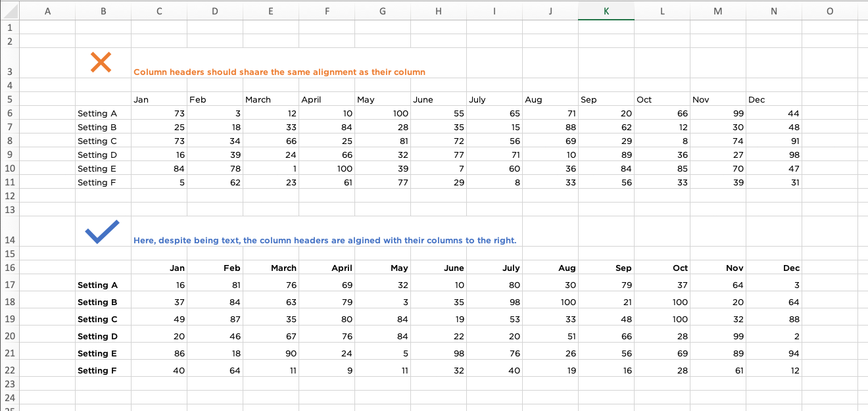
Task: Click value 98 under June in row 21
Action: (x=458, y=354)
